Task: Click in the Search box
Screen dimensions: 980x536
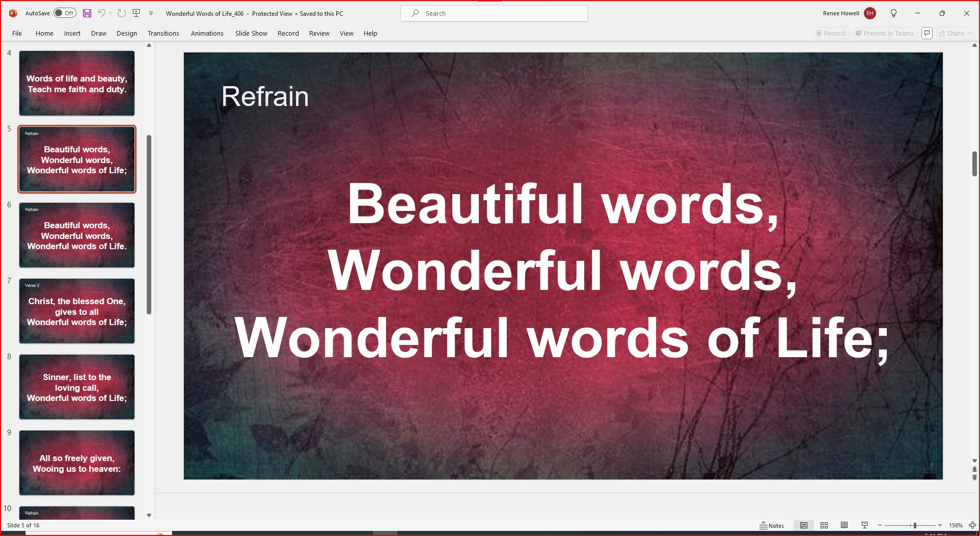Action: click(x=494, y=13)
